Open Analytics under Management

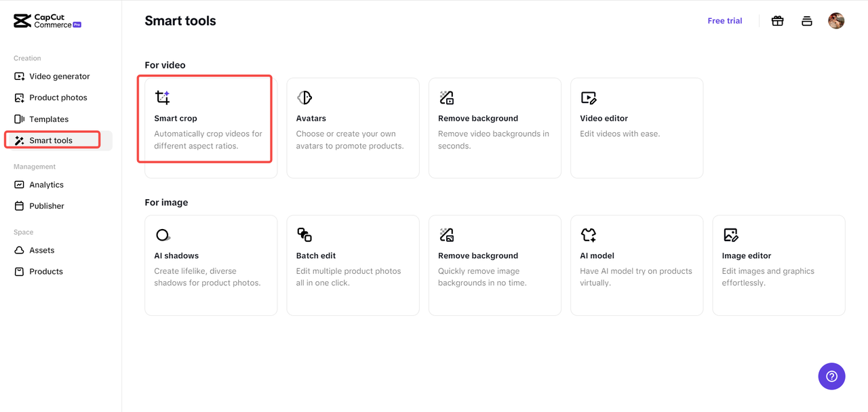pyautogui.click(x=46, y=185)
